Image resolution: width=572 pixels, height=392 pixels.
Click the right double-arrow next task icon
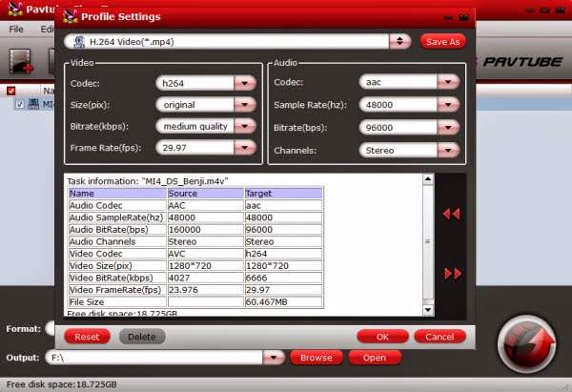[x=453, y=274]
